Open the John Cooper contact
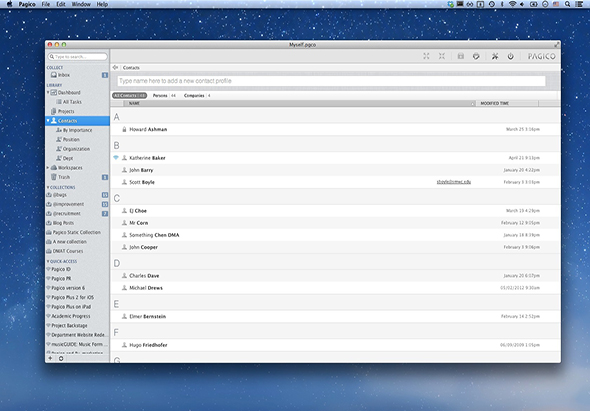Image resolution: width=590 pixels, height=411 pixels. pyautogui.click(x=335, y=247)
